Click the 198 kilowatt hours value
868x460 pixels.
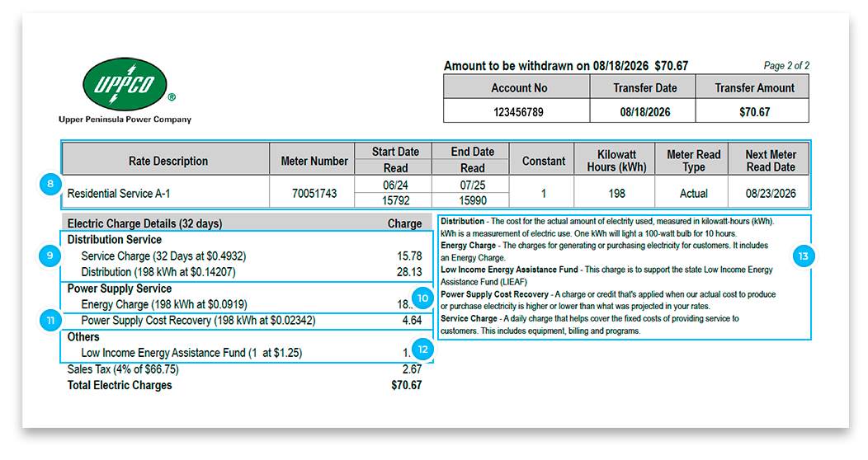616,194
